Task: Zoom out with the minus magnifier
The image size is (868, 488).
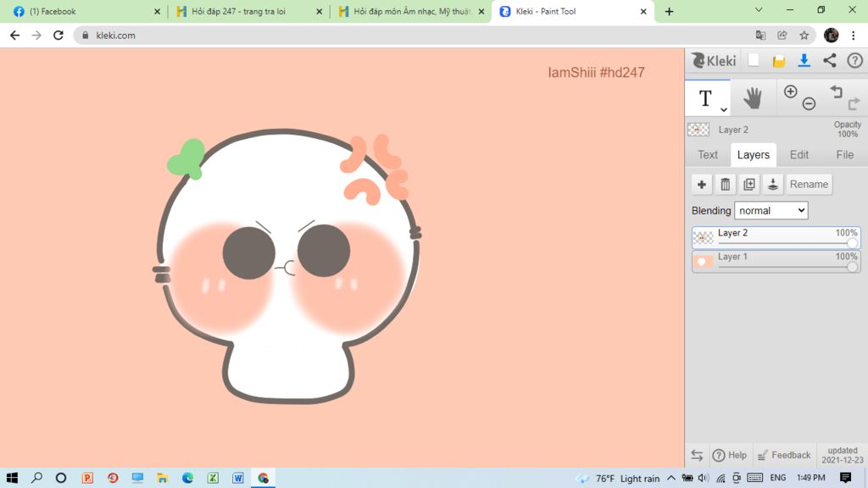Action: (x=809, y=103)
